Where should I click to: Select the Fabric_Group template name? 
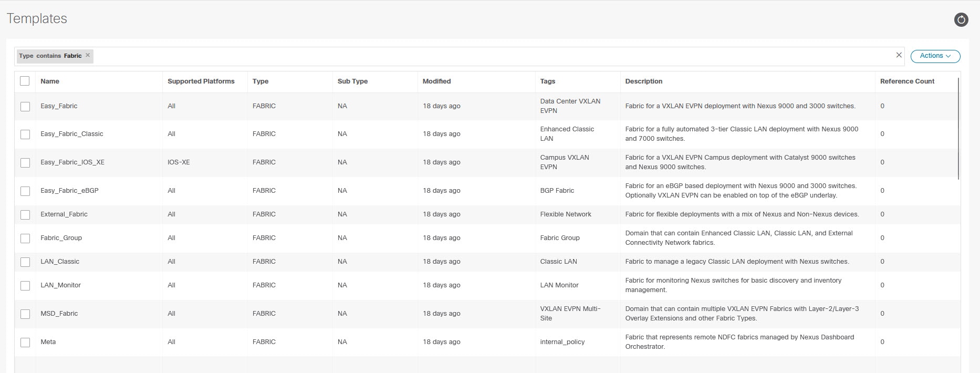(x=61, y=238)
